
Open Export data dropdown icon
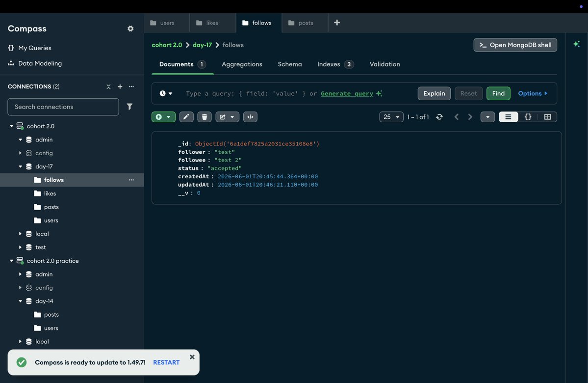[x=227, y=117]
